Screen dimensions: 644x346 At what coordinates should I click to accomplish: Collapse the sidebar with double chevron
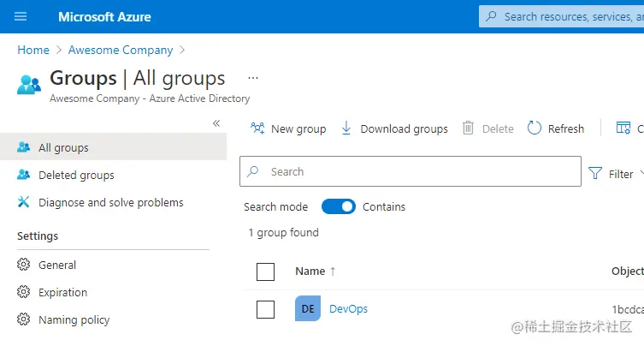(216, 123)
